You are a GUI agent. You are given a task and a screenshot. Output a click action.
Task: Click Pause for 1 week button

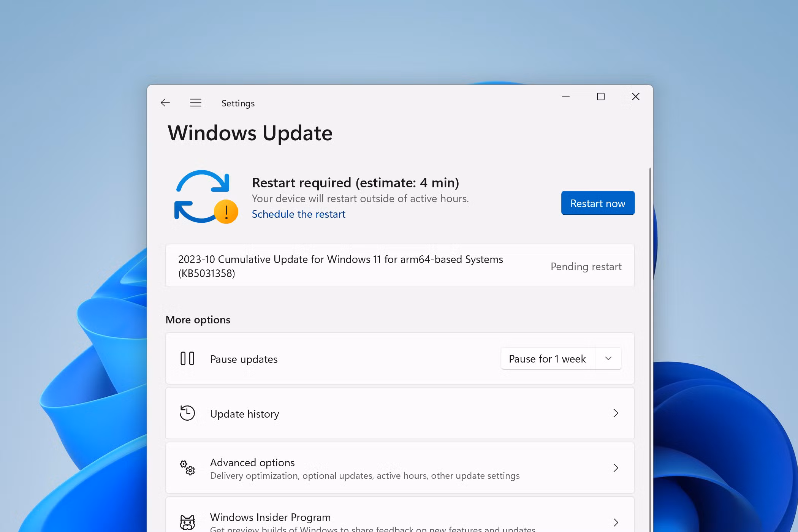(x=548, y=359)
